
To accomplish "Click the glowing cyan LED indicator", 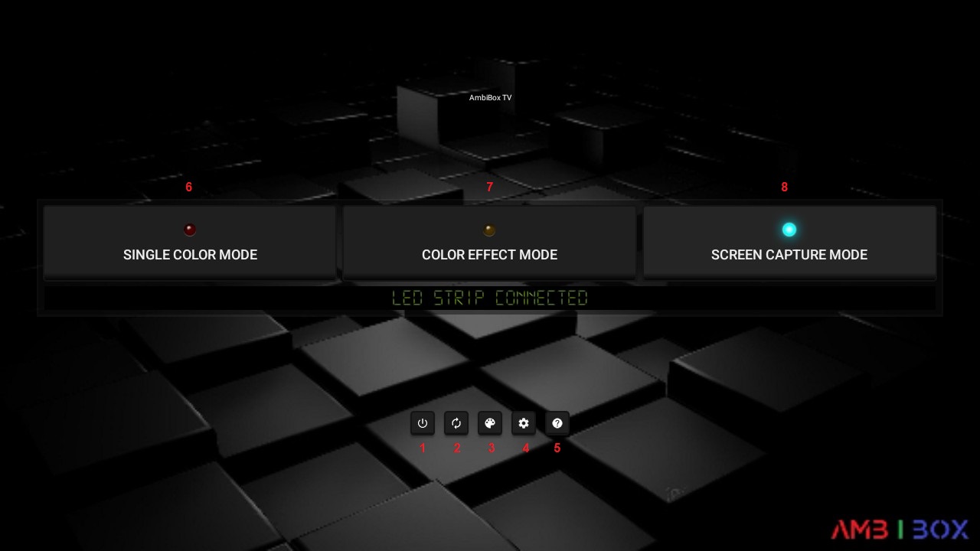I will (x=789, y=230).
